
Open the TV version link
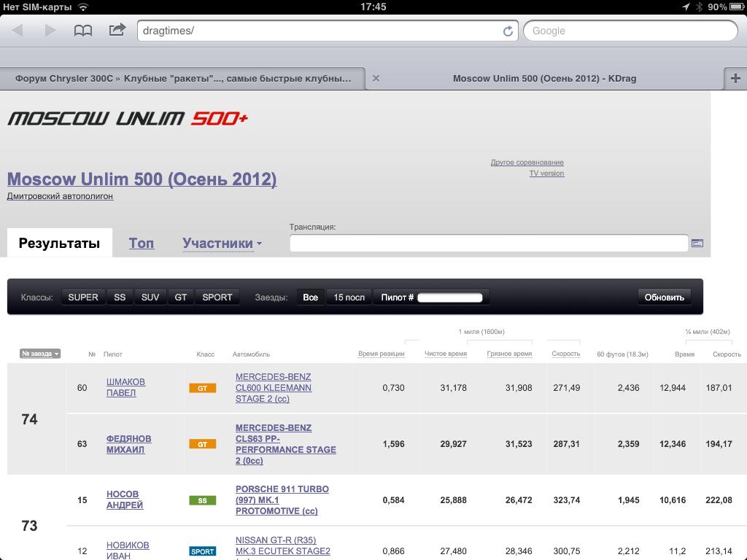click(x=546, y=174)
